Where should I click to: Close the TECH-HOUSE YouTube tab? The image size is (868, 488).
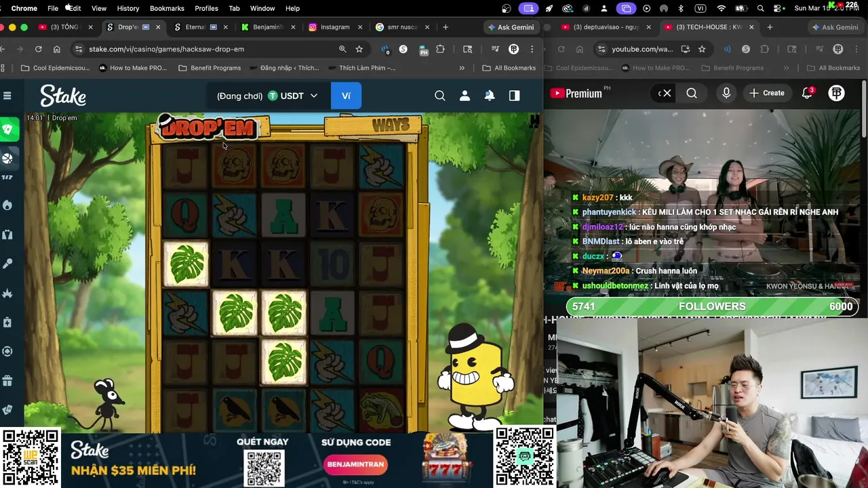pyautogui.click(x=751, y=27)
